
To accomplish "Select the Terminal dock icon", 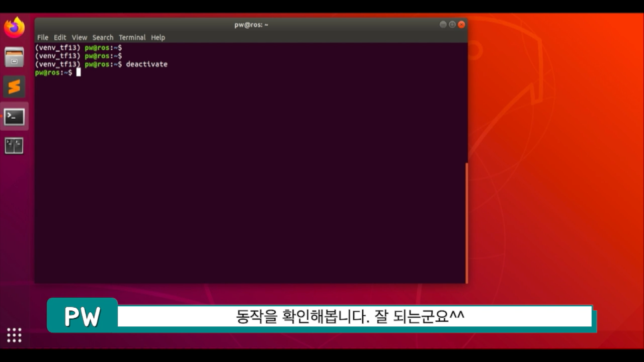I will point(14,117).
